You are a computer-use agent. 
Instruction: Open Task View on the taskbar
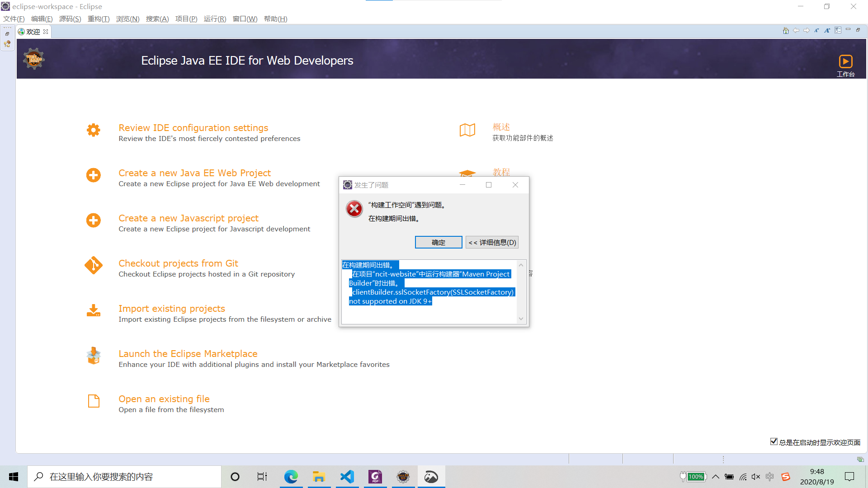coord(262,477)
